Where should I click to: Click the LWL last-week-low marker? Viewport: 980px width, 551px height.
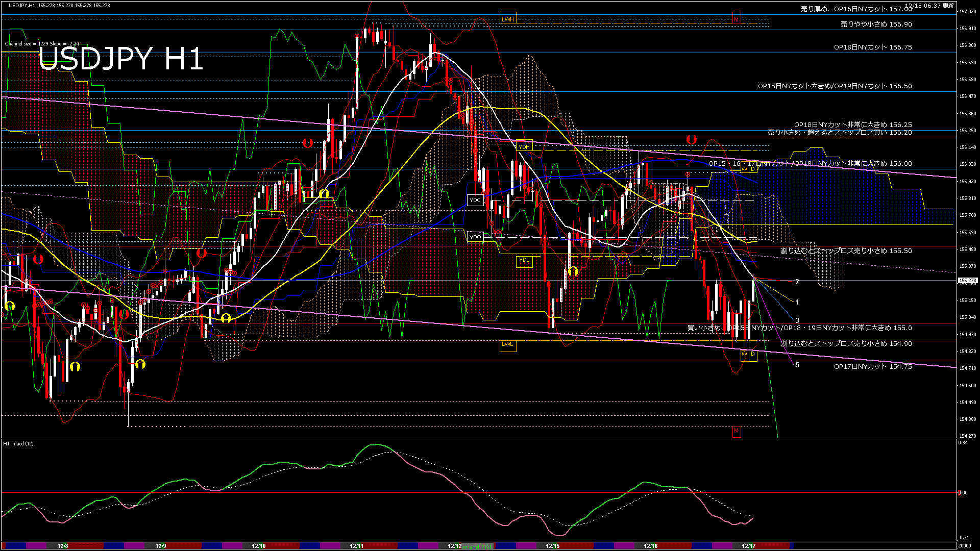pos(507,344)
